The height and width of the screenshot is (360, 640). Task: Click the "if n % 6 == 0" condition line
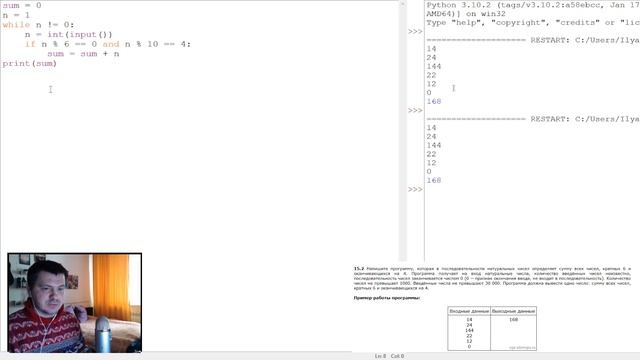click(x=108, y=44)
